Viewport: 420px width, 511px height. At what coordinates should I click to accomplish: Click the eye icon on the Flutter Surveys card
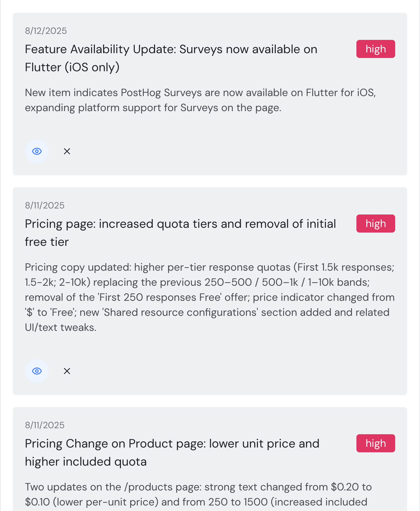(x=37, y=151)
